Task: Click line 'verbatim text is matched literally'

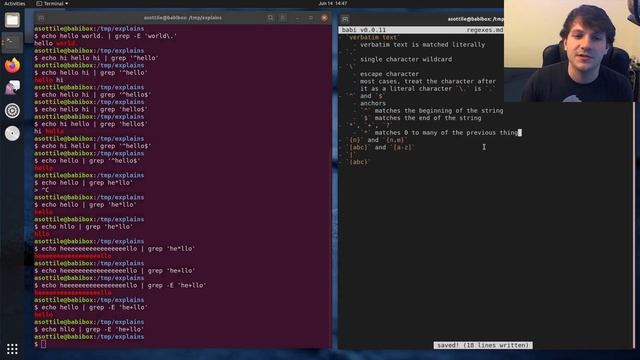Action: click(422, 45)
